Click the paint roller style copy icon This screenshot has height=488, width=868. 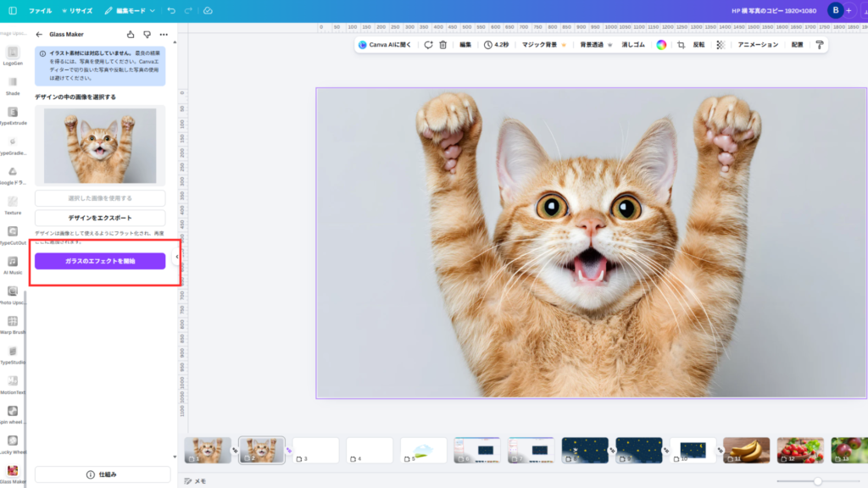tap(820, 45)
